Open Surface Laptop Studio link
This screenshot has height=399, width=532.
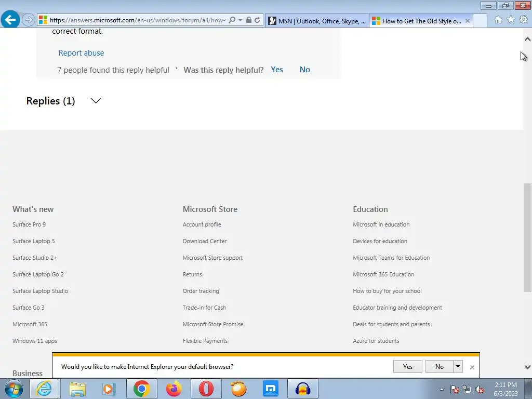pyautogui.click(x=41, y=291)
